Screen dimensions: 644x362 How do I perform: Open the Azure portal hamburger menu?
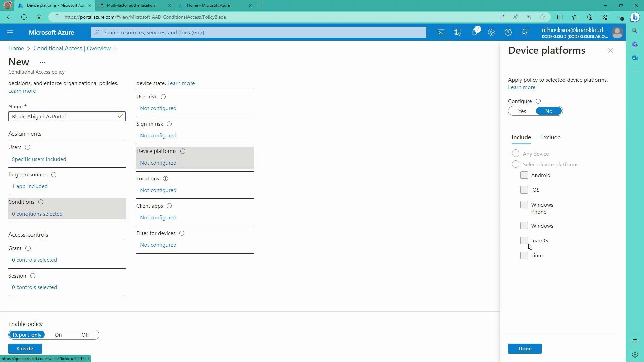point(10,32)
